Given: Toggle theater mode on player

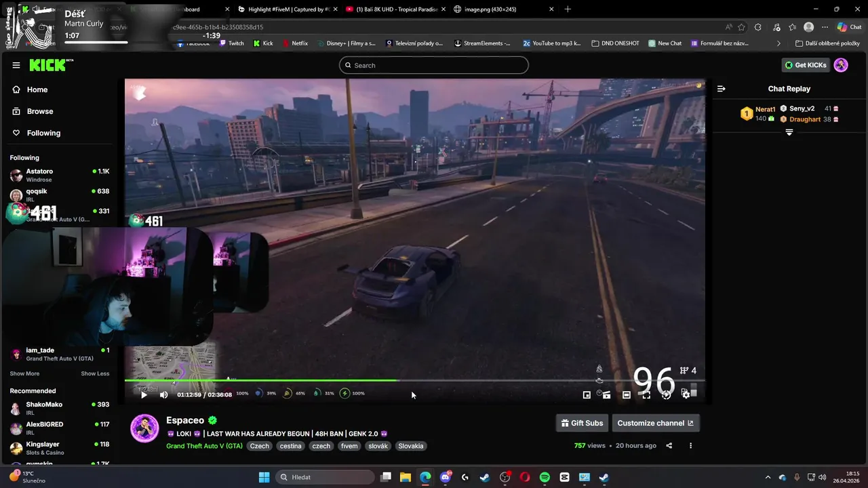Looking at the screenshot, I should 627,394.
